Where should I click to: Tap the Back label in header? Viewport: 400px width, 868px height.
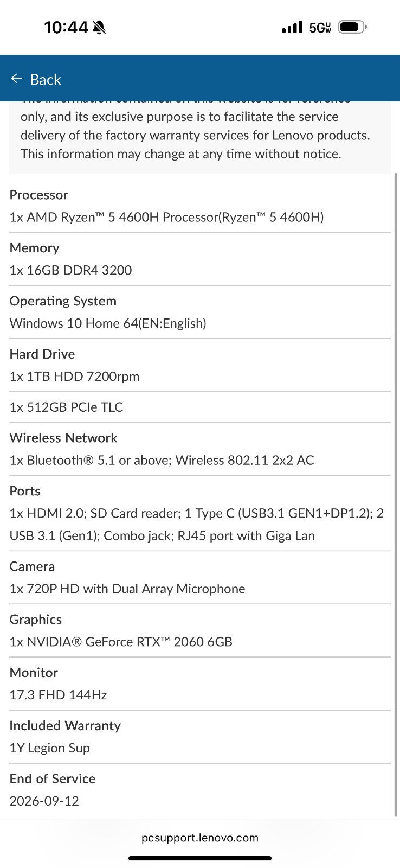[x=46, y=79]
